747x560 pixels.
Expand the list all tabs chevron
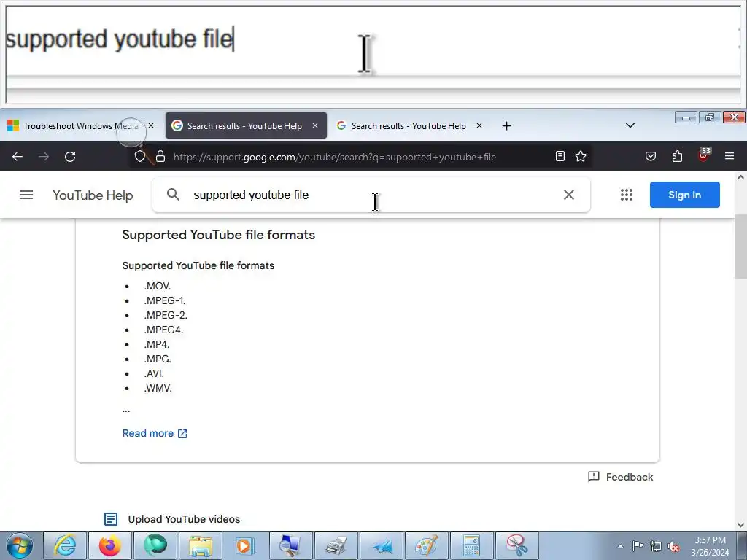(630, 125)
